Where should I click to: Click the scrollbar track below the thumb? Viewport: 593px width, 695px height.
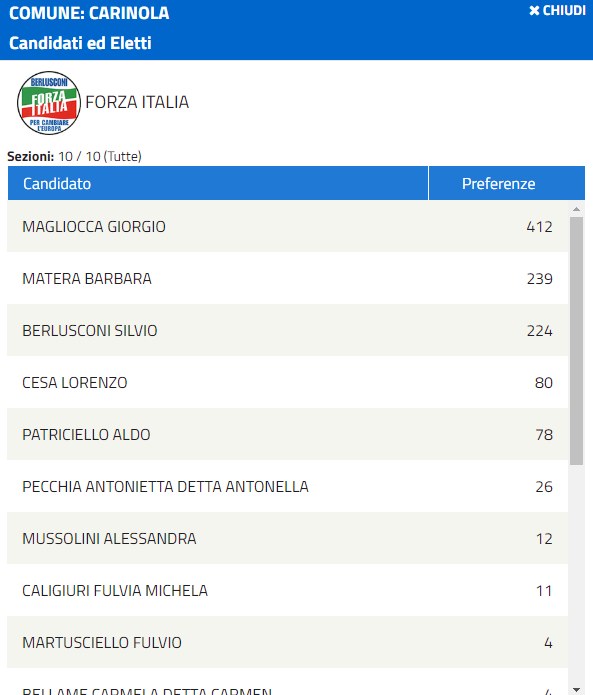click(x=576, y=574)
